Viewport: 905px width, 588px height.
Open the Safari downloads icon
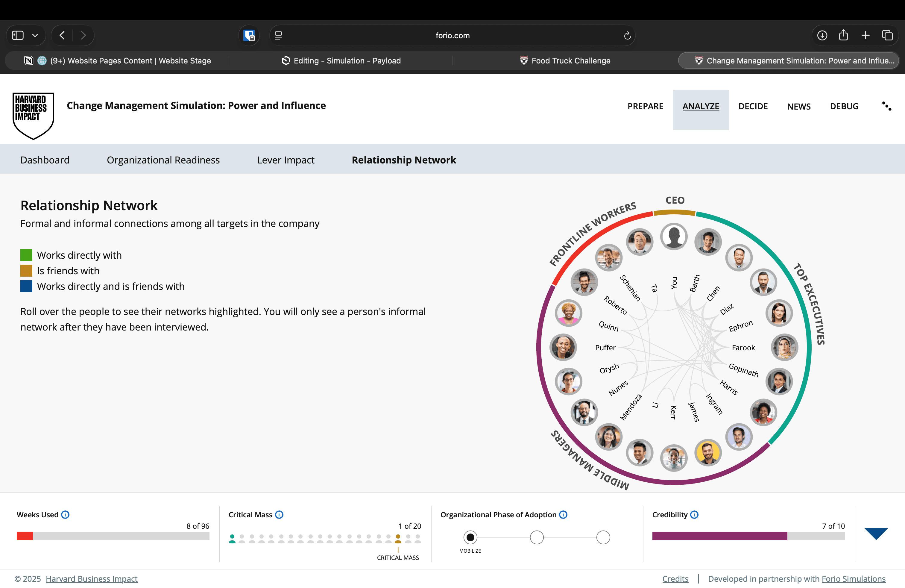(822, 35)
